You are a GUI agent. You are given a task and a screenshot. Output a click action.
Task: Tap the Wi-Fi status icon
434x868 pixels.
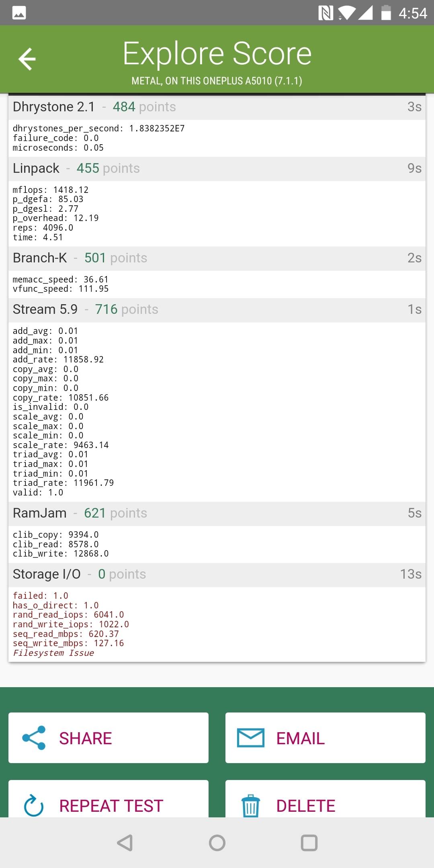click(x=346, y=13)
